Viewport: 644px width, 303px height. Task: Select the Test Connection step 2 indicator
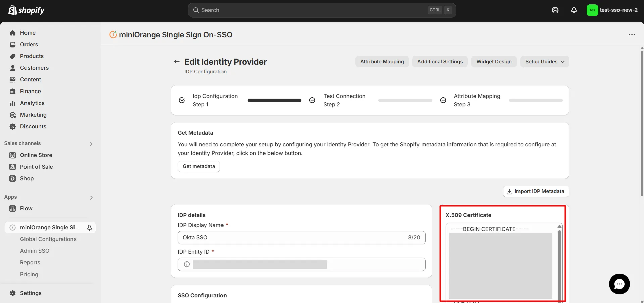point(312,100)
